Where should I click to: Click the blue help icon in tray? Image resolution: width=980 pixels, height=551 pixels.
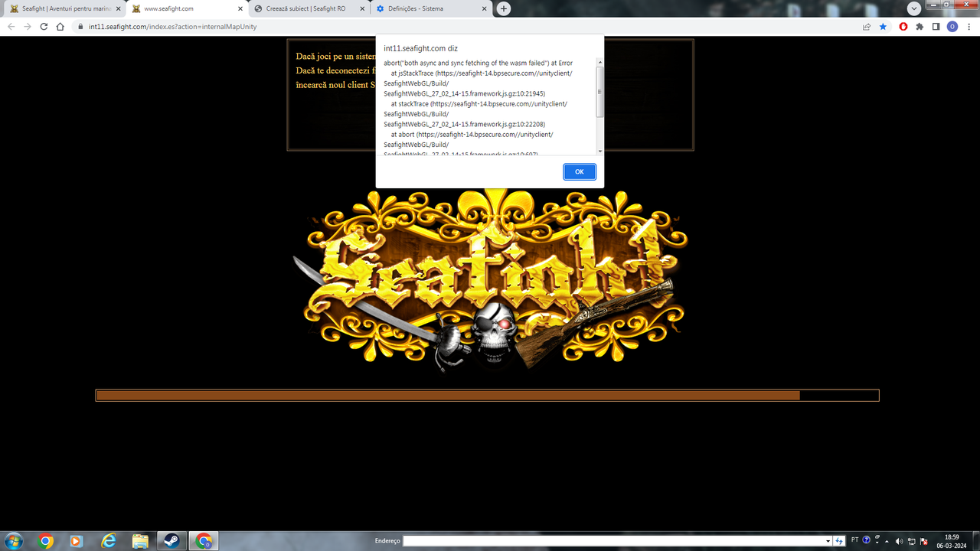[867, 540]
